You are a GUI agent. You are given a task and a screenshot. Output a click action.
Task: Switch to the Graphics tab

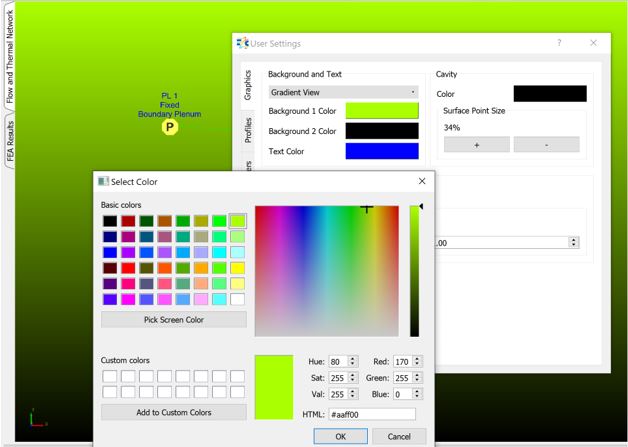(247, 86)
